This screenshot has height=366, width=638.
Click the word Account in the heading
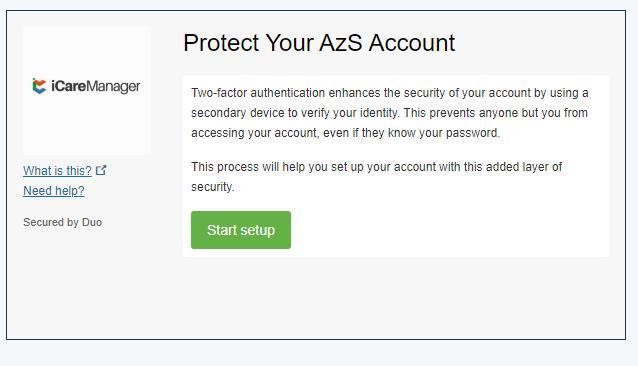pos(412,43)
